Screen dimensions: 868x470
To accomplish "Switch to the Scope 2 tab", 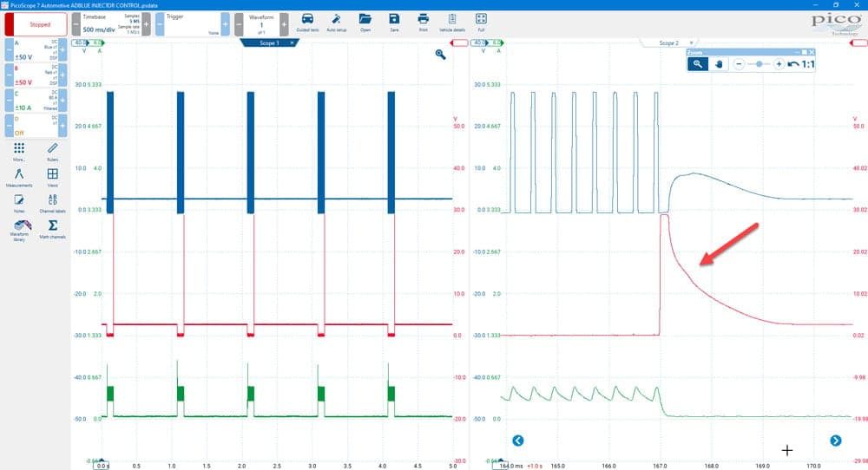I will pyautogui.click(x=668, y=42).
